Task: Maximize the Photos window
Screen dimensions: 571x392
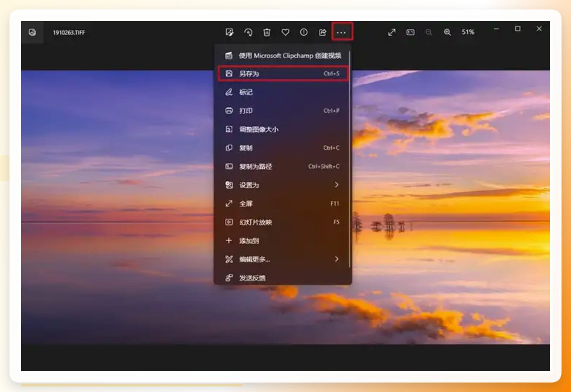Action: 518,29
